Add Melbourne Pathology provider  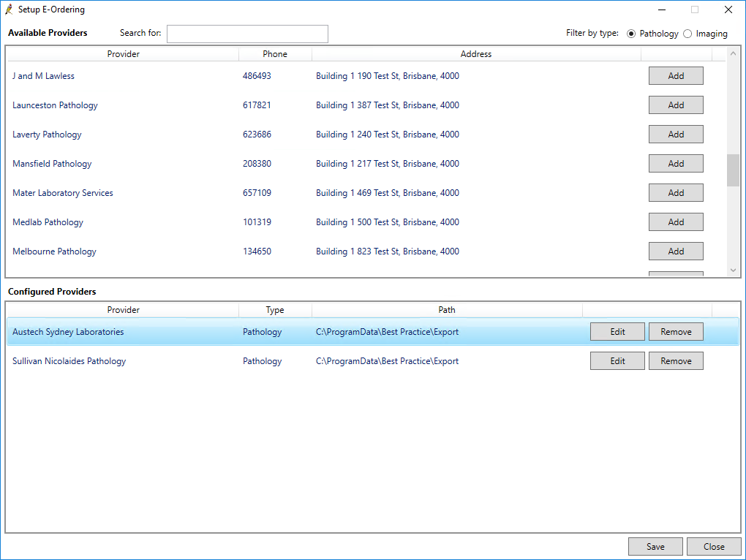676,251
